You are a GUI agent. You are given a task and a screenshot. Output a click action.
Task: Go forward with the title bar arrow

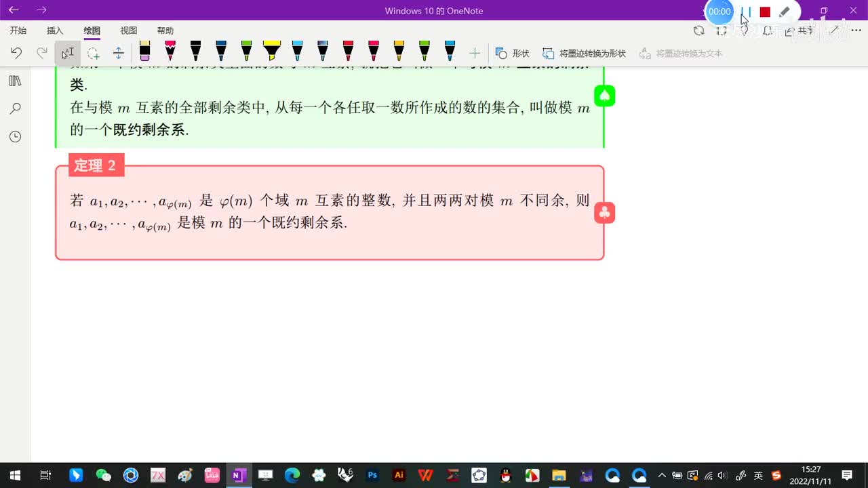click(x=42, y=10)
